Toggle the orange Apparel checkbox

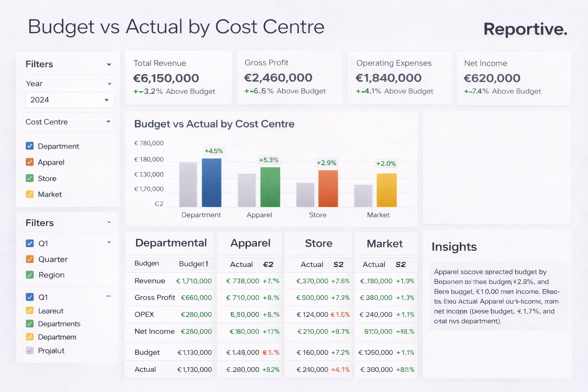(x=30, y=162)
